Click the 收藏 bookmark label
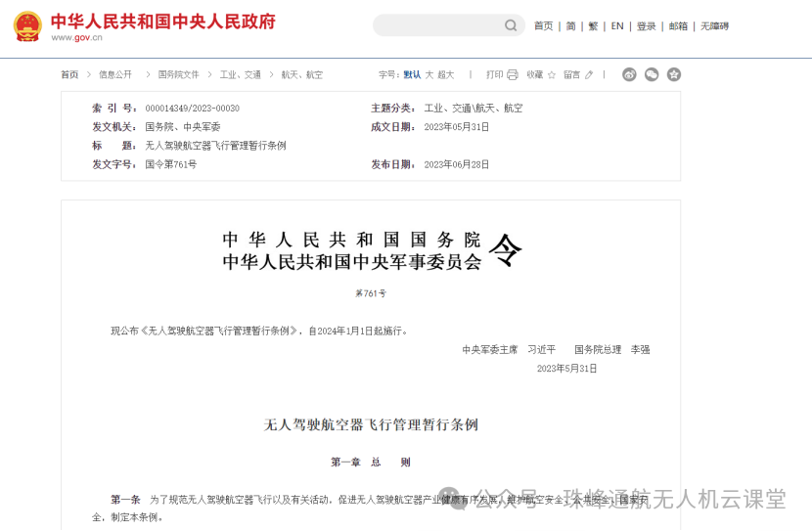The image size is (812, 531). [535, 74]
